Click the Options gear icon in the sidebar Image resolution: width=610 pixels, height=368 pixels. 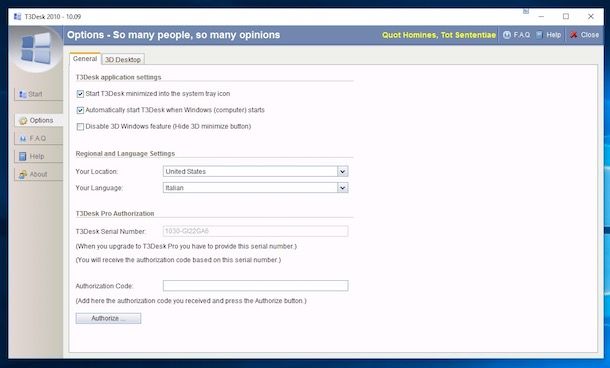point(23,121)
